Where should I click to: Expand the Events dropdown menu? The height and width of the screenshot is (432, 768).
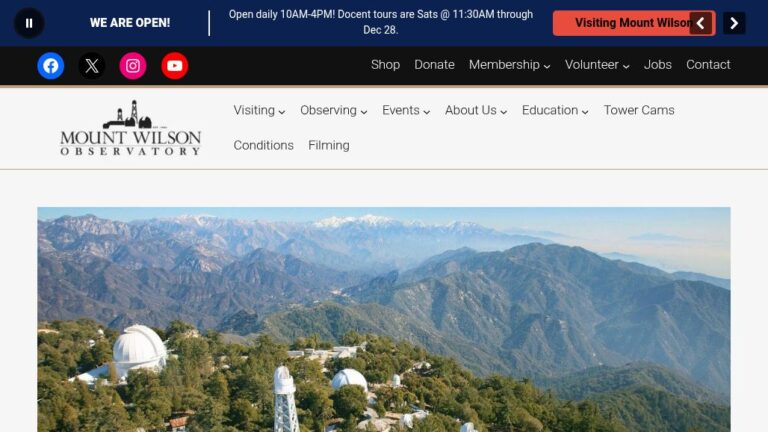[x=406, y=111]
